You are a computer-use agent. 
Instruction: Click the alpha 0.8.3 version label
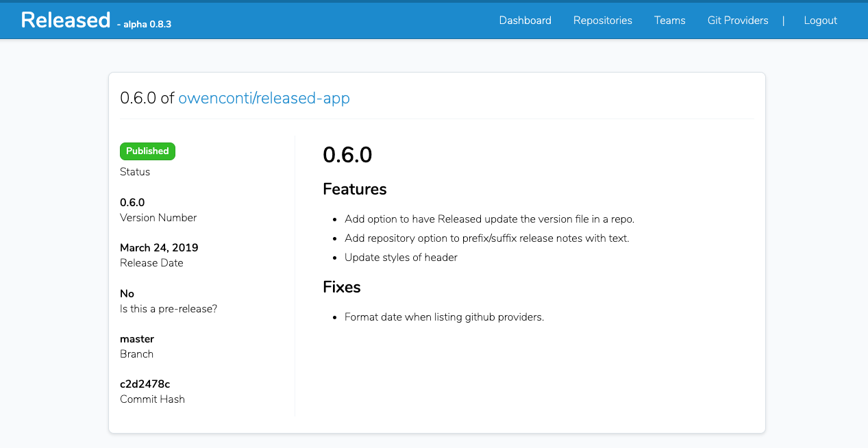pos(144,24)
